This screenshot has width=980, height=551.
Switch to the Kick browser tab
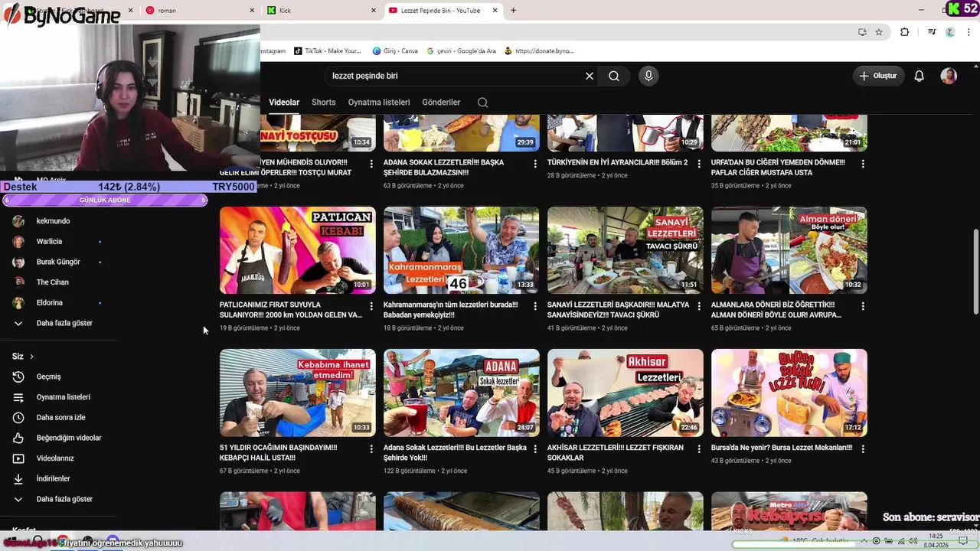pyautogui.click(x=322, y=10)
